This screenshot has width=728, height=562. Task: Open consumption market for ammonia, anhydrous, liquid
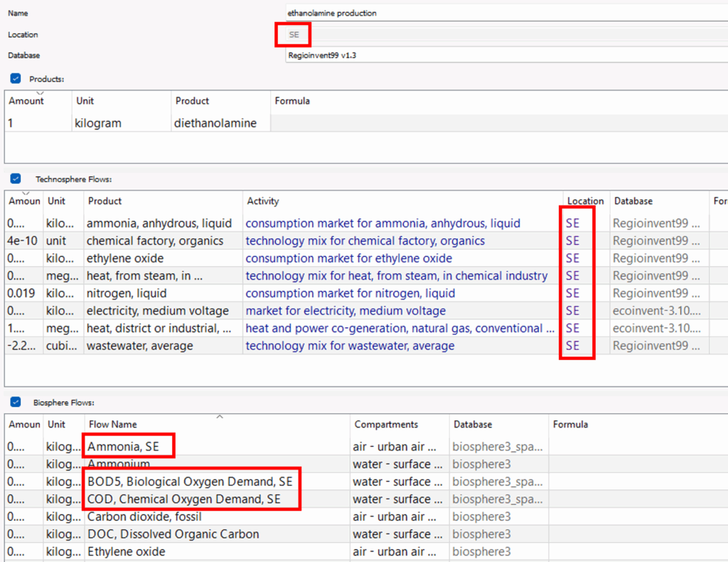click(x=382, y=223)
